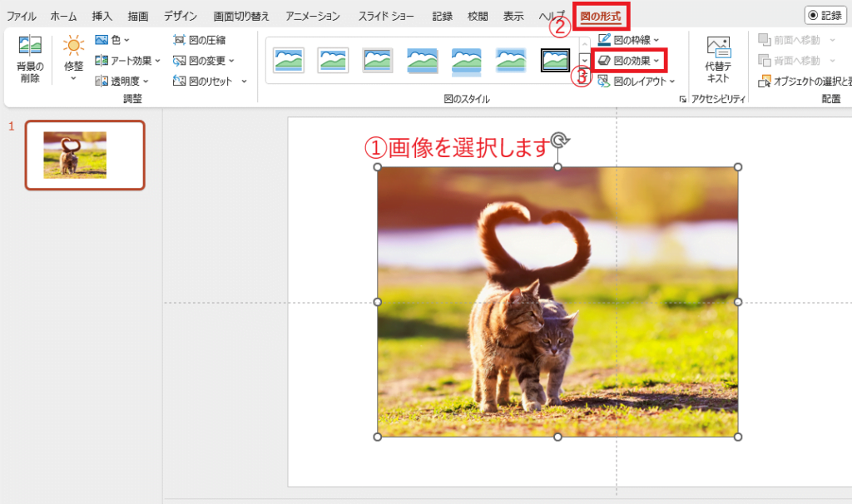Expand the picture styles gallery More arrow
This screenshot has width=852, height=504.
click(x=585, y=75)
